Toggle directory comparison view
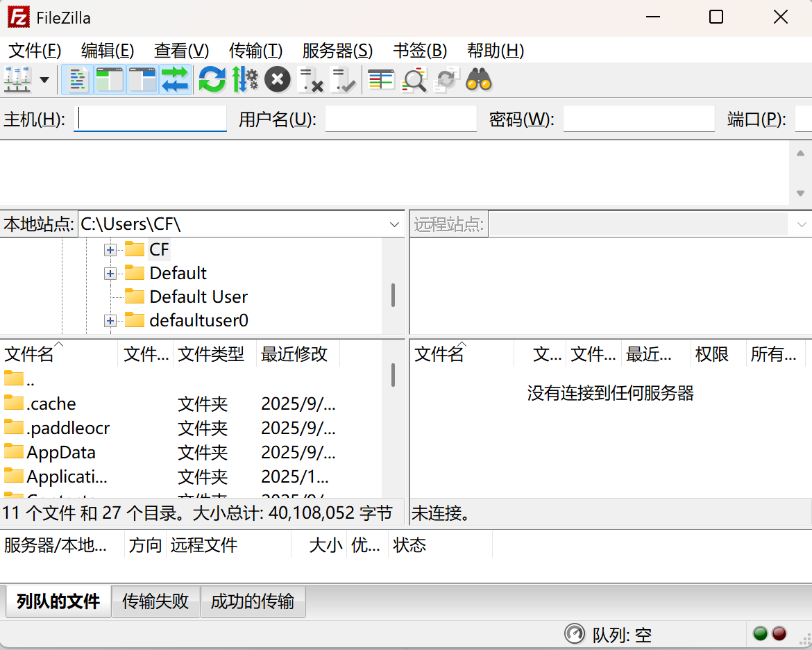 (x=380, y=79)
